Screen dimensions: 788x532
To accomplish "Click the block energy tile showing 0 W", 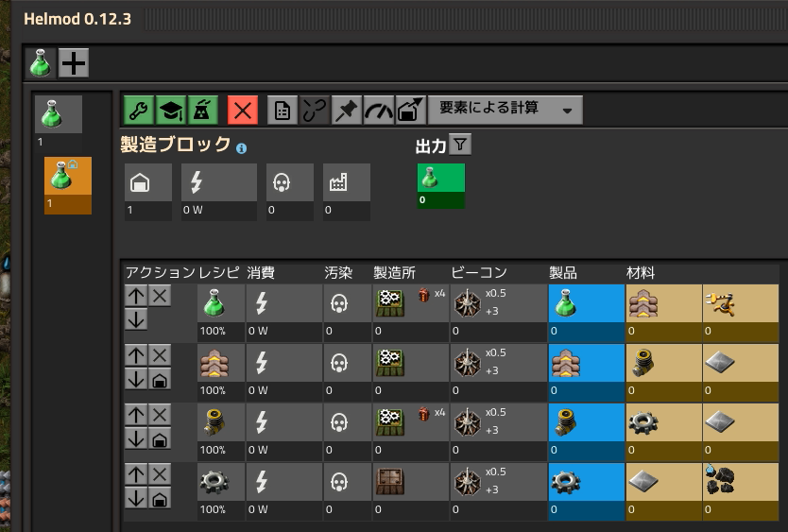I will click(x=219, y=192).
